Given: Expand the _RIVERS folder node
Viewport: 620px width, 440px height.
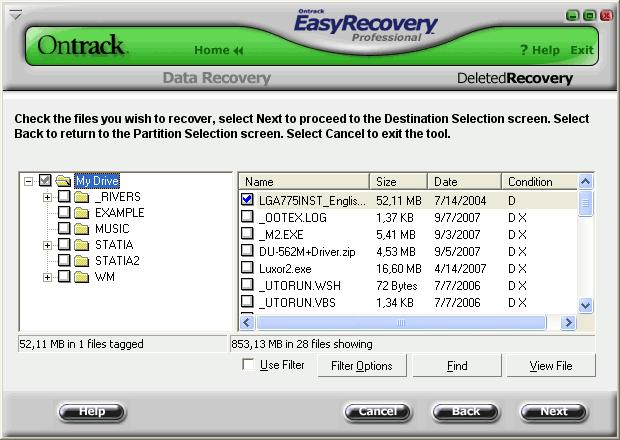Looking at the screenshot, I should 47,197.
